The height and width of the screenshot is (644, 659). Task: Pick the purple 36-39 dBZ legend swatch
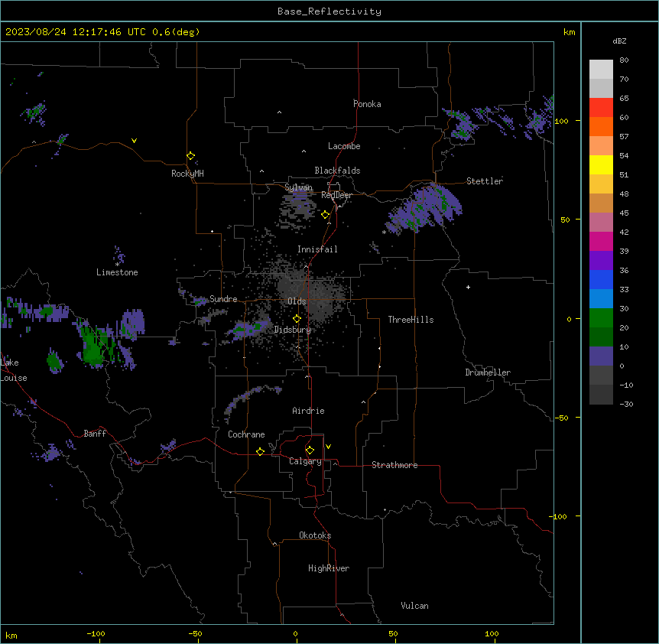(601, 261)
